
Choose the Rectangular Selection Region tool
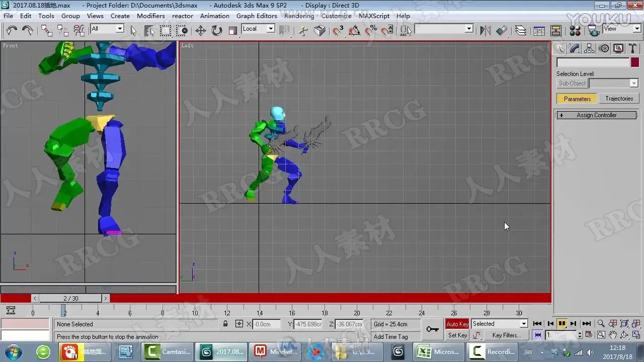(166, 31)
